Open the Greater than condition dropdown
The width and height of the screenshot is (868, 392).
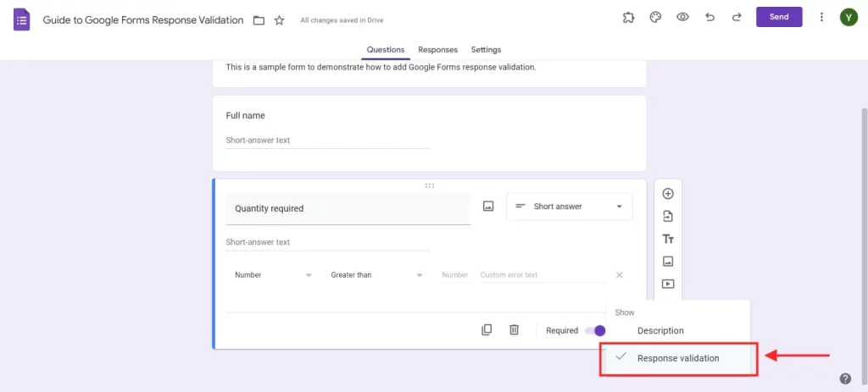click(376, 275)
